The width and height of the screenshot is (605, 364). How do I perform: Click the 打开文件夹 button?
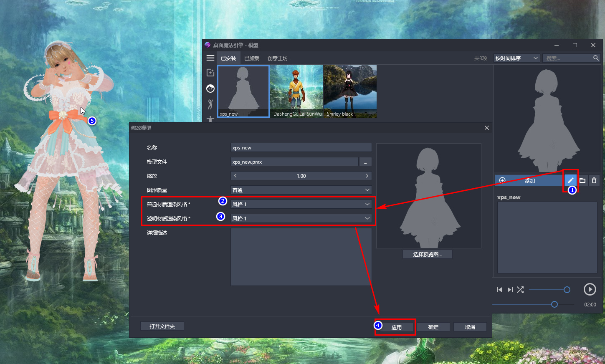tap(162, 326)
